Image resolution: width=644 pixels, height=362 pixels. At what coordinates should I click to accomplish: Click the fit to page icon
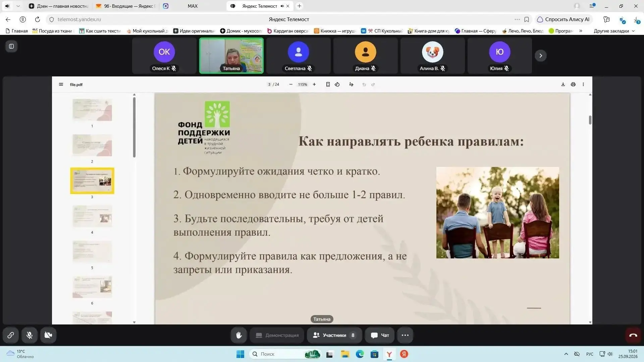pyautogui.click(x=328, y=84)
